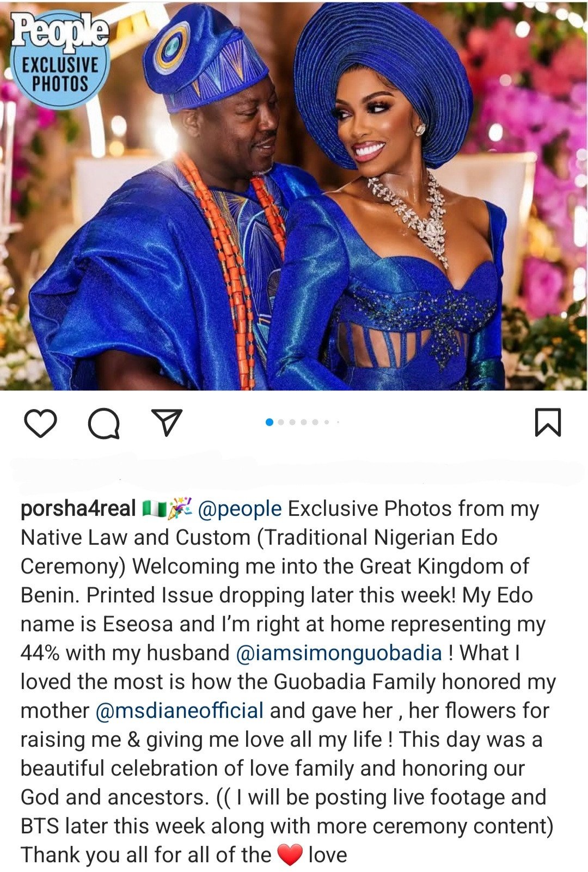
Task: Click the red heart emoji in the caption
Action: coord(290,855)
